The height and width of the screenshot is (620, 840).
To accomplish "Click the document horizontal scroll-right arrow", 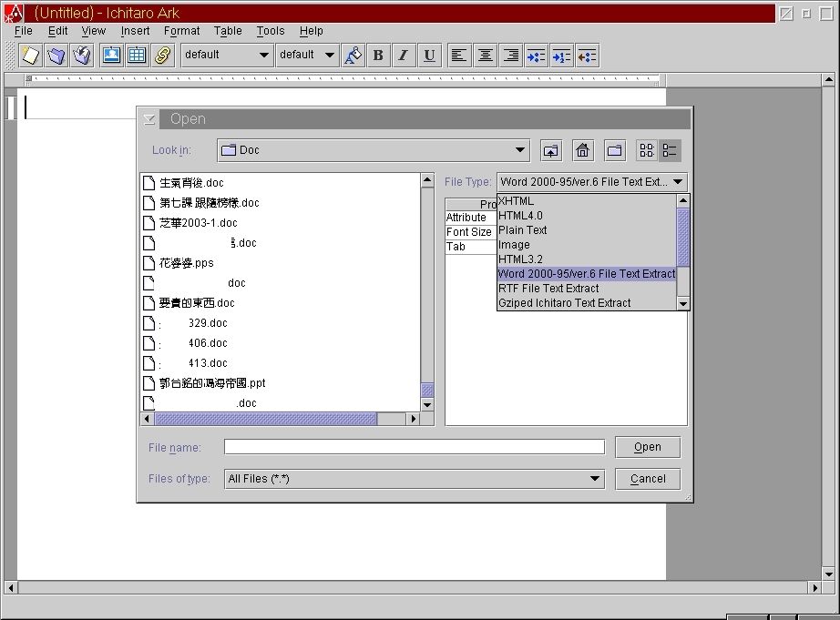I will point(814,587).
